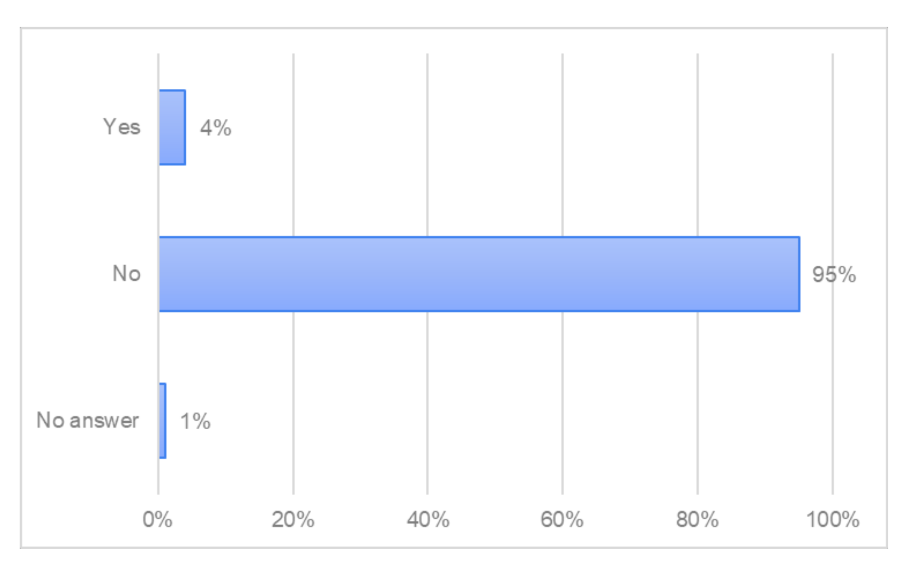Click the 4% data label
The image size is (924, 569).
[215, 128]
